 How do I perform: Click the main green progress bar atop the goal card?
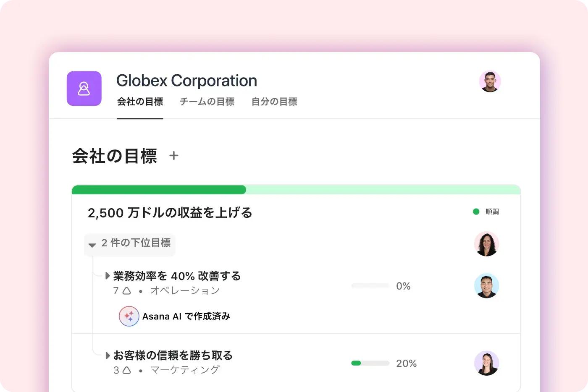(296, 190)
